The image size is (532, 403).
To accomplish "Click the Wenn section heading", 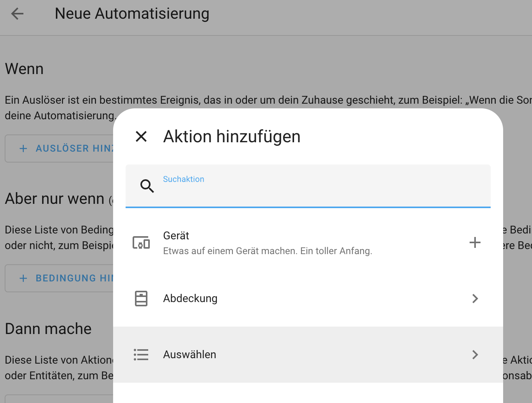I will [x=24, y=69].
